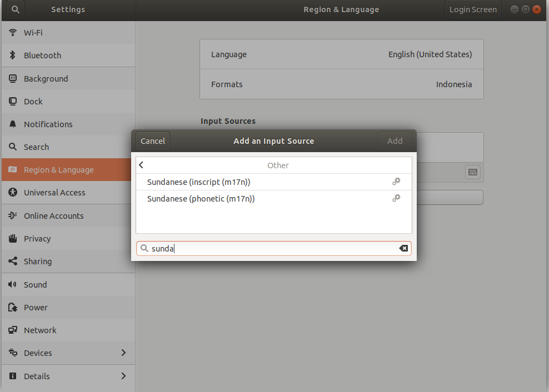Clear the search field with backspace icon
Image resolution: width=549 pixels, height=392 pixels.
[403, 249]
